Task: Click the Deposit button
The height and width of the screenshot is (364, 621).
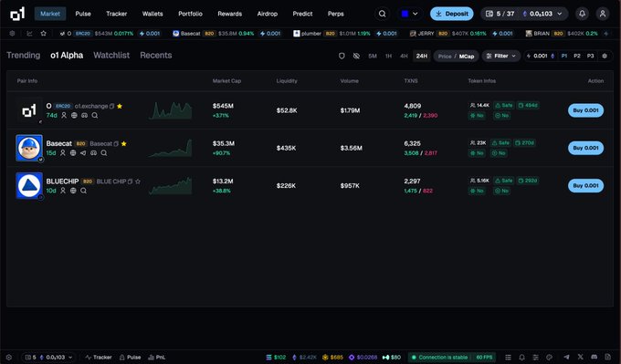Action: tap(452, 14)
